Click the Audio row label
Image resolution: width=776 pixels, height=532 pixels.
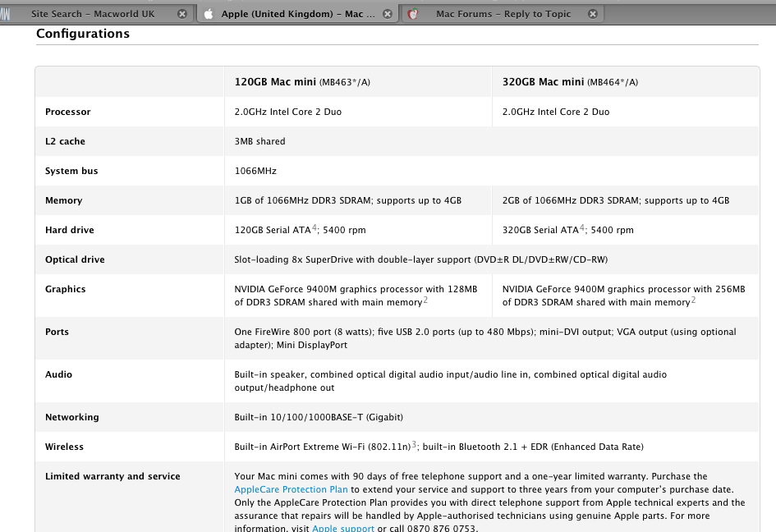(x=58, y=374)
